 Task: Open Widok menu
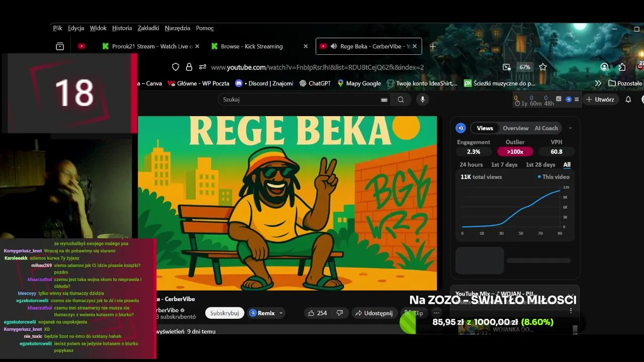click(98, 28)
